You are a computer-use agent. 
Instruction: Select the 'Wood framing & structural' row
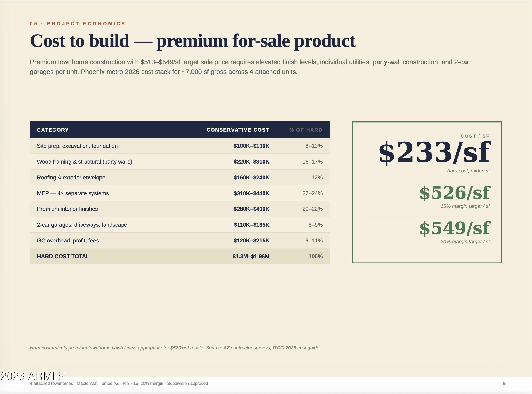tap(180, 162)
